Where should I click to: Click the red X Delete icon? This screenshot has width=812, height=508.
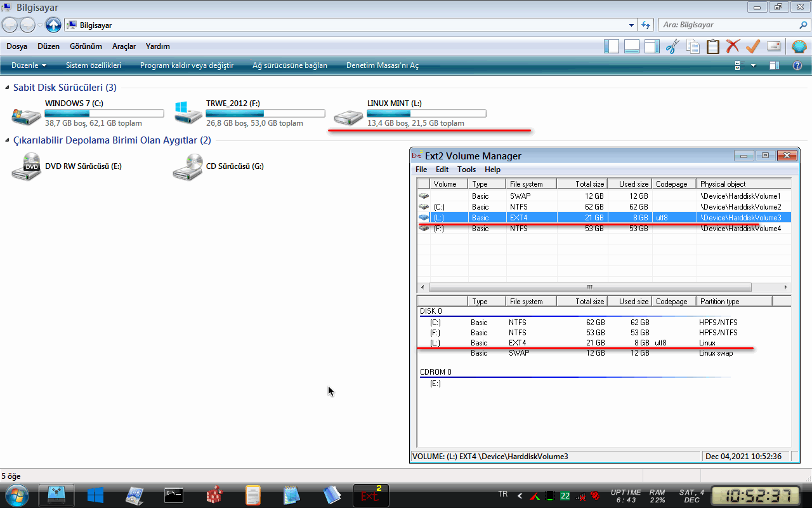pos(733,46)
